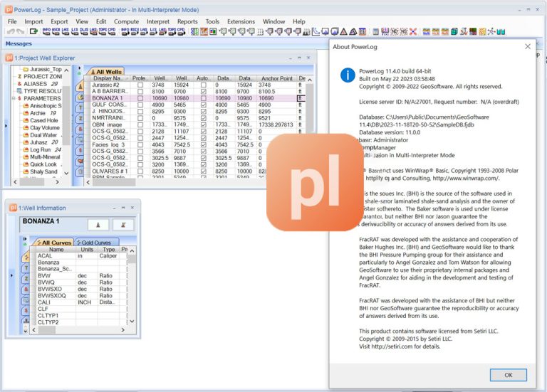Click the green log-track layout icon

[194, 32]
